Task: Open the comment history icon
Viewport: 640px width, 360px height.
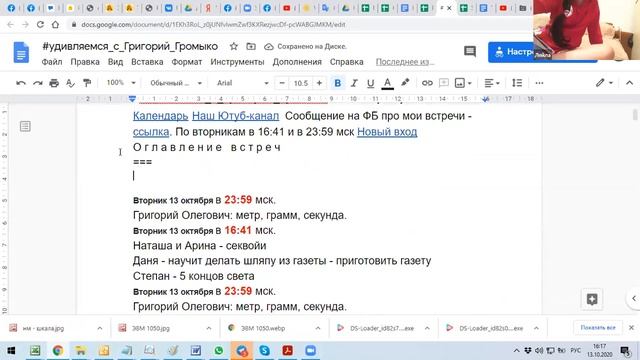Action: point(470,51)
